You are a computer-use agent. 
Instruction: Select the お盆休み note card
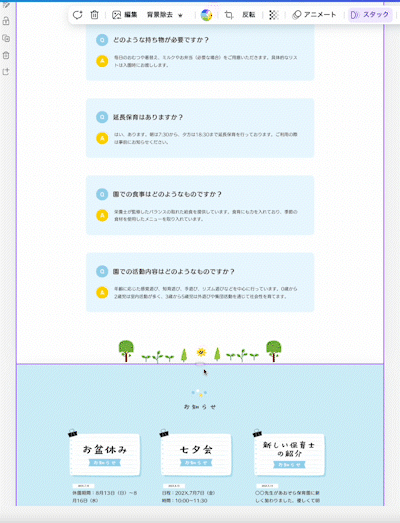pyautogui.click(x=105, y=454)
